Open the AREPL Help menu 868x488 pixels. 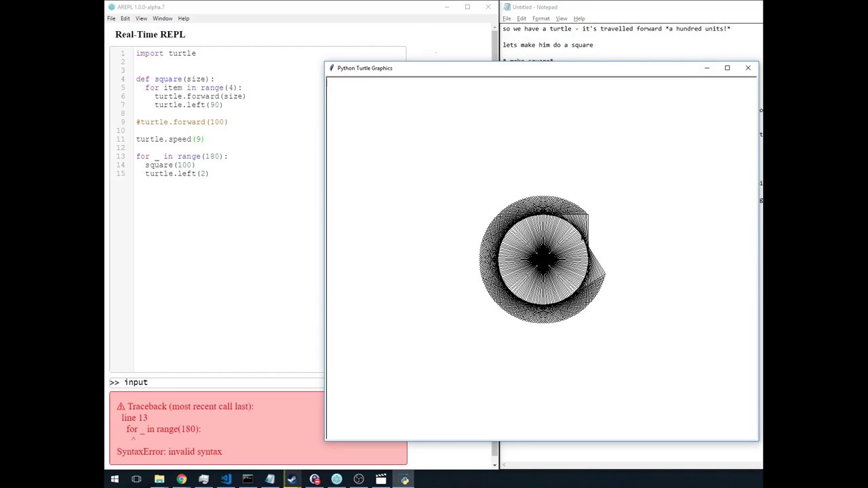click(x=184, y=18)
